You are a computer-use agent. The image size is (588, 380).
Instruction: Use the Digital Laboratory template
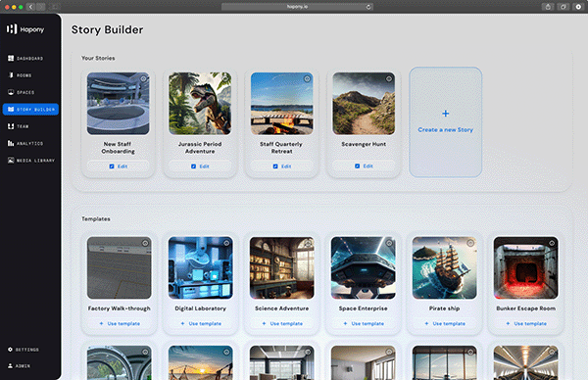coord(201,323)
